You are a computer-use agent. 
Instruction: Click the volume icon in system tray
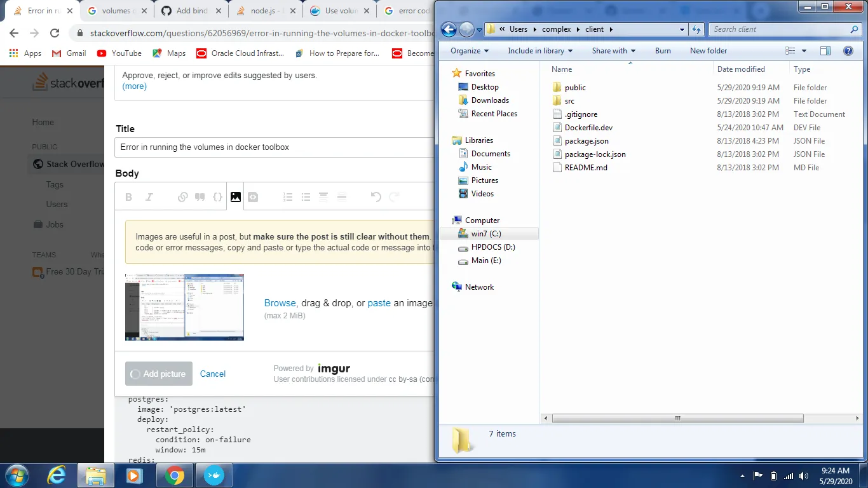(x=804, y=476)
